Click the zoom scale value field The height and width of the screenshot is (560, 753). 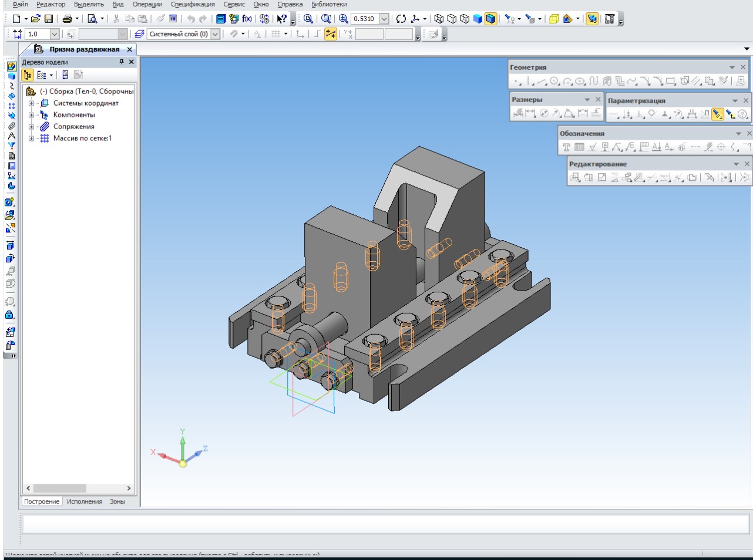coord(364,19)
